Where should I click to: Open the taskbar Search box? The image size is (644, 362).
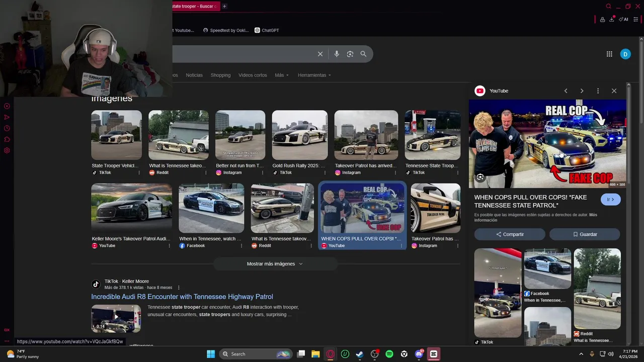(256, 354)
